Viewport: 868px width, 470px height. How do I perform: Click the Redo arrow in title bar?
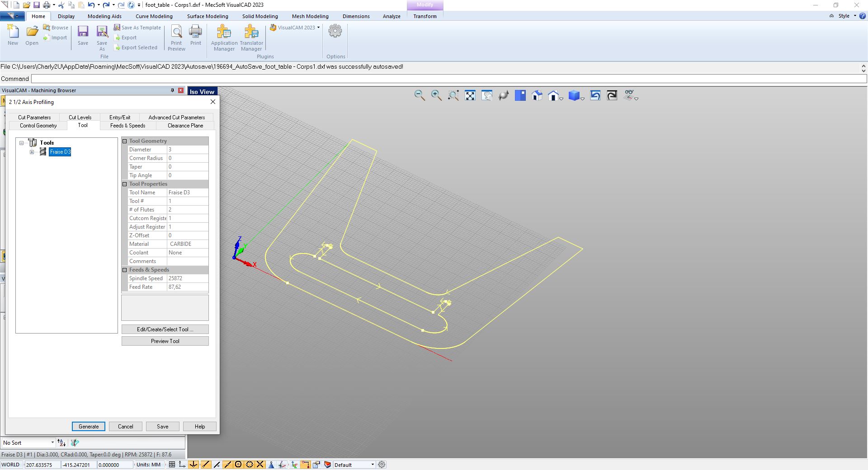[x=106, y=5]
